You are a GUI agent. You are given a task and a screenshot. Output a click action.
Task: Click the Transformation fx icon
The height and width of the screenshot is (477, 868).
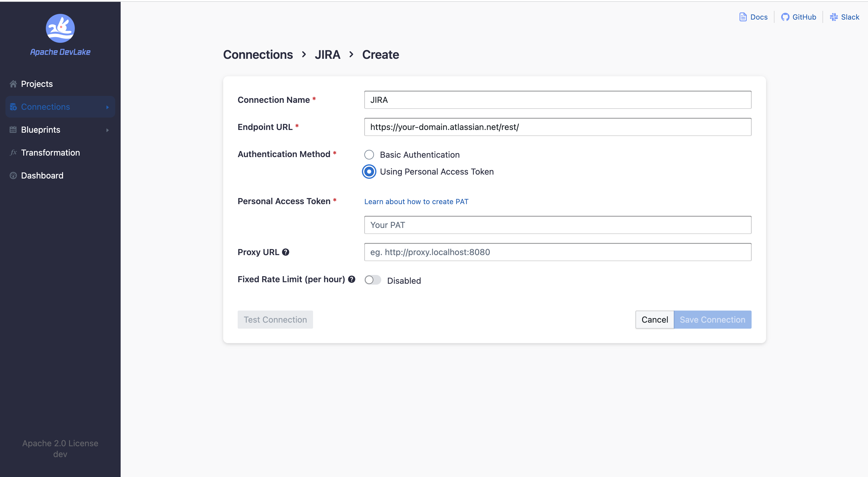click(13, 153)
